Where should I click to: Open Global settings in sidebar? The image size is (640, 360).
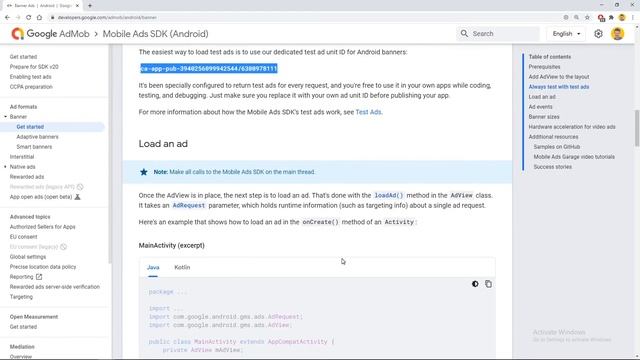[28, 257]
